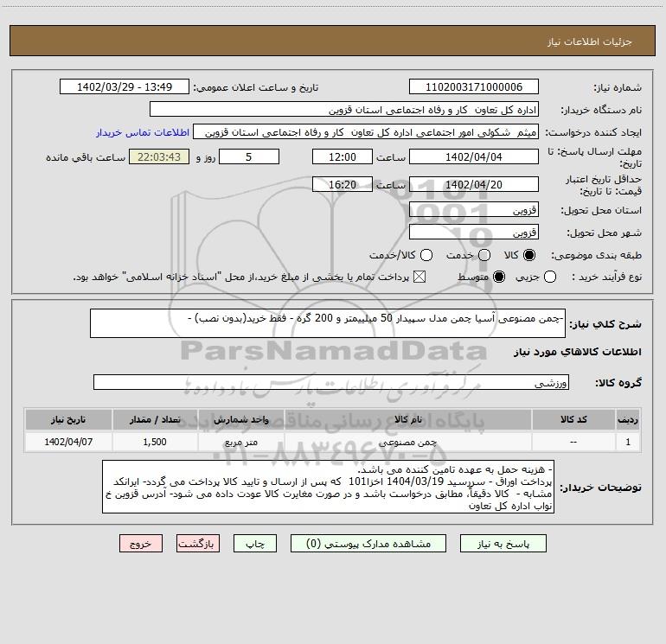666x644 pixels.
Task: Click the row number 1 cell
Action: tap(628, 442)
